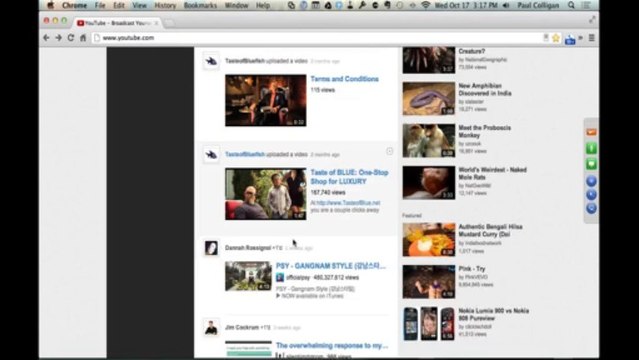Open the Terms and Conditions video link
Viewport: 639px width, 360px height.
[344, 79]
